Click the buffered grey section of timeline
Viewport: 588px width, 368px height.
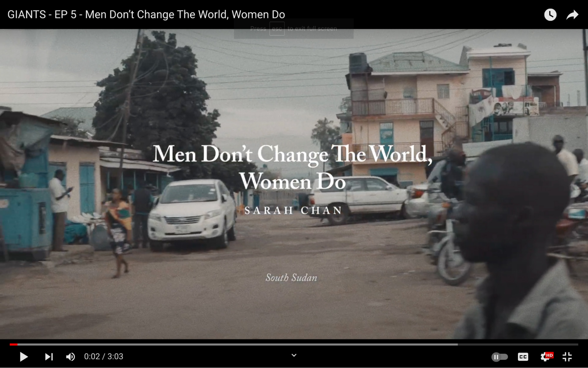[238, 344]
